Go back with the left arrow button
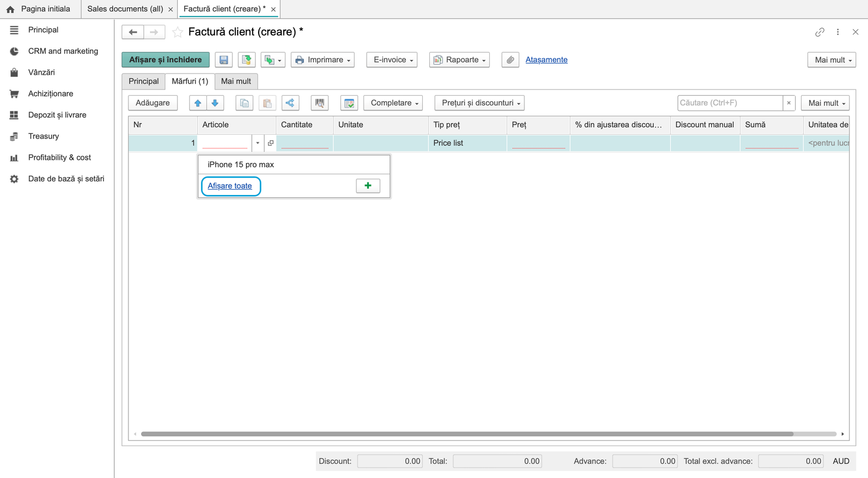 [x=133, y=32]
